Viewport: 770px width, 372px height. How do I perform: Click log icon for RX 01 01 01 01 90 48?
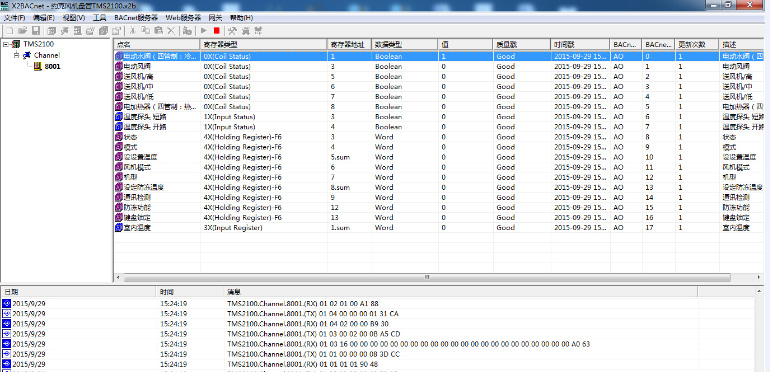click(6, 364)
